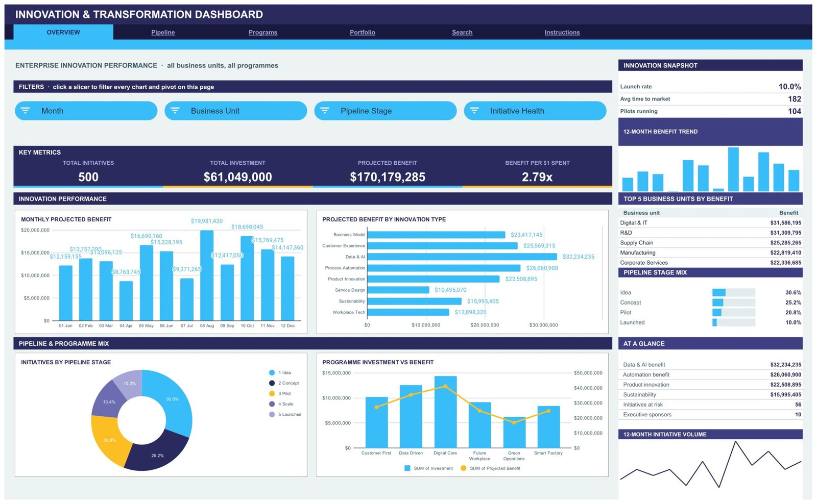This screenshot has height=504, width=817.
Task: Click the Launched stage progress bar
Action: (733, 322)
